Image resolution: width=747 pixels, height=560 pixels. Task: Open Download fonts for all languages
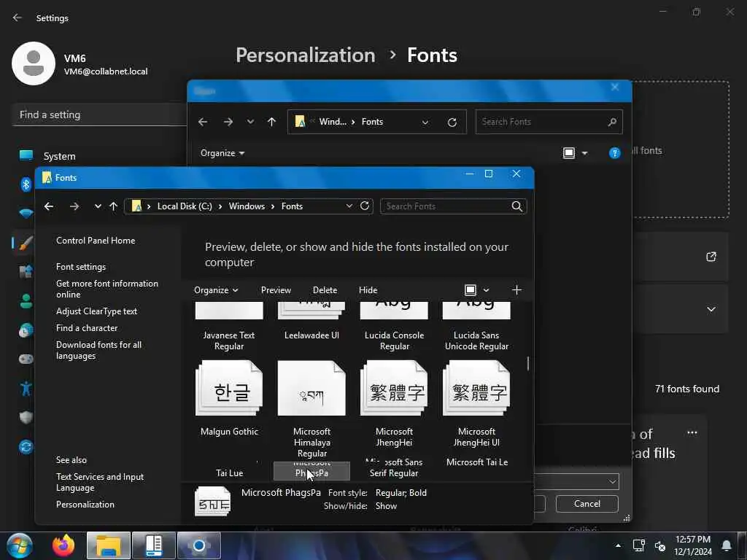point(98,350)
